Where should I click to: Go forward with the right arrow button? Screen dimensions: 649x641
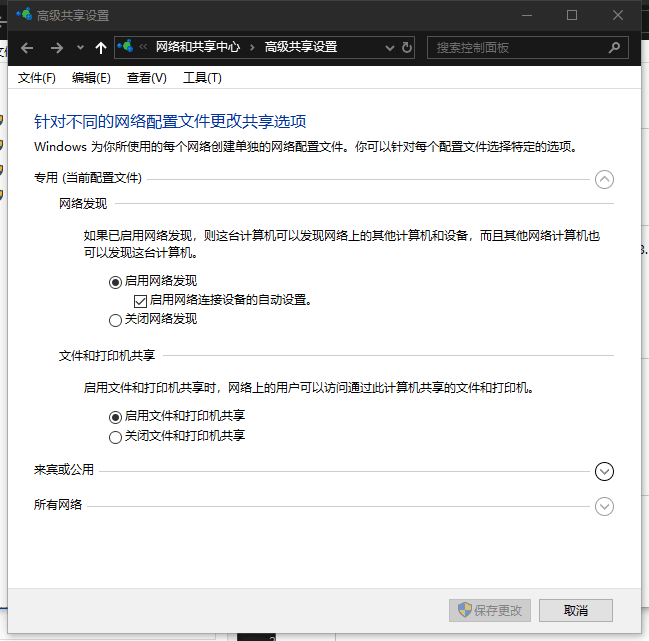tap(57, 48)
